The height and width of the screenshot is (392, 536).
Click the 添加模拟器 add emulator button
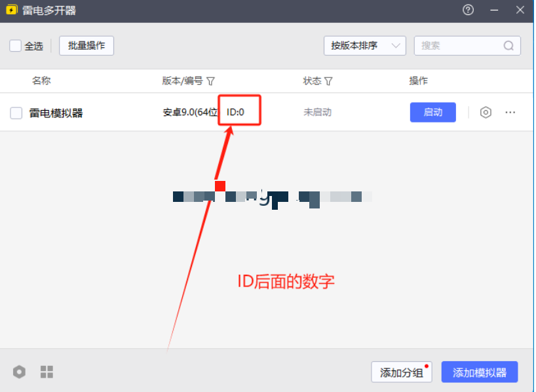coord(480,372)
